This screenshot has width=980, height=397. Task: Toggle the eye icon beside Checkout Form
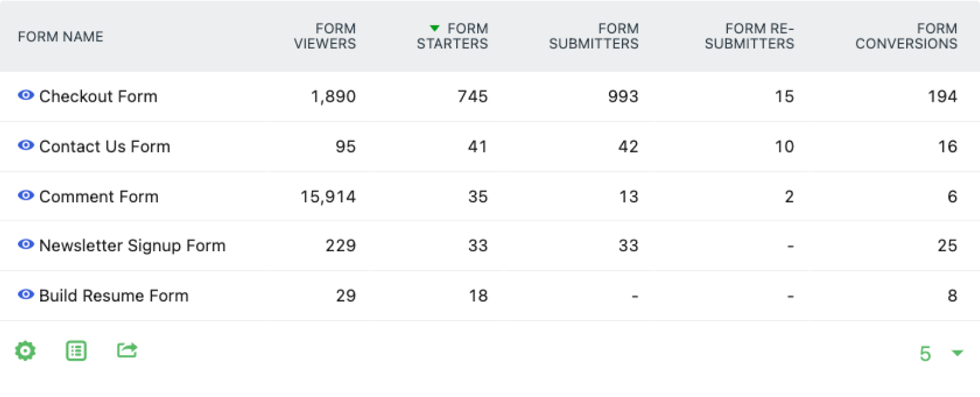pos(25,96)
